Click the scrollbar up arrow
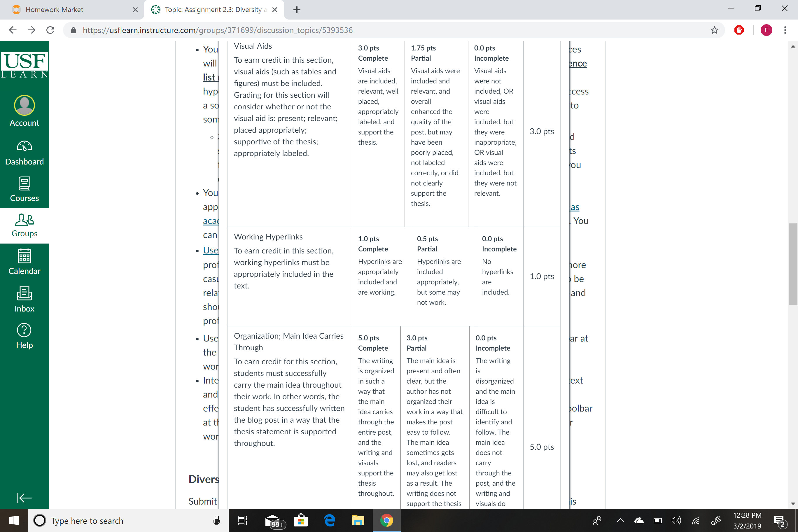 793,46
